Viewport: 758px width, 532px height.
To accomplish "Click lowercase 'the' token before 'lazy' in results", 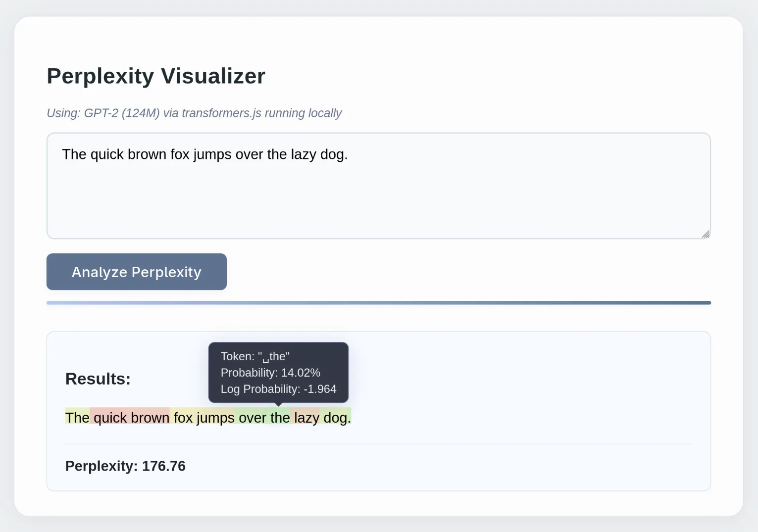I will pyautogui.click(x=280, y=418).
